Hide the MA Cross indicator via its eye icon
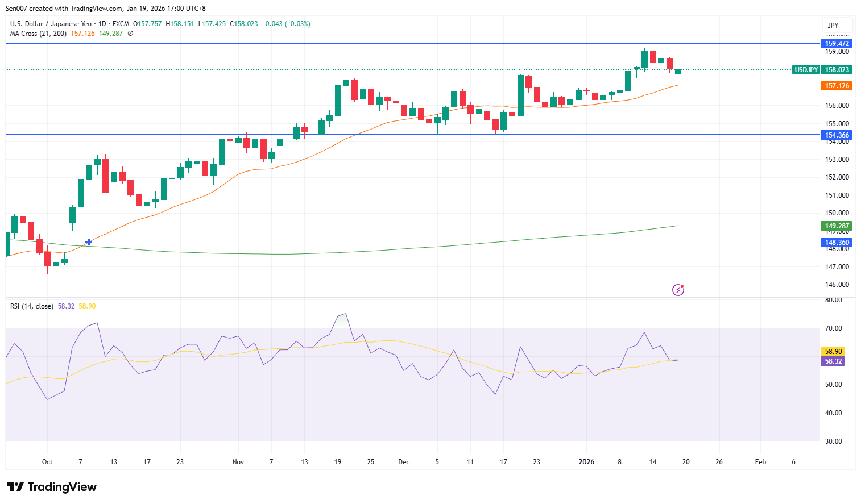Screen dimensions: 861x504 click(130, 34)
